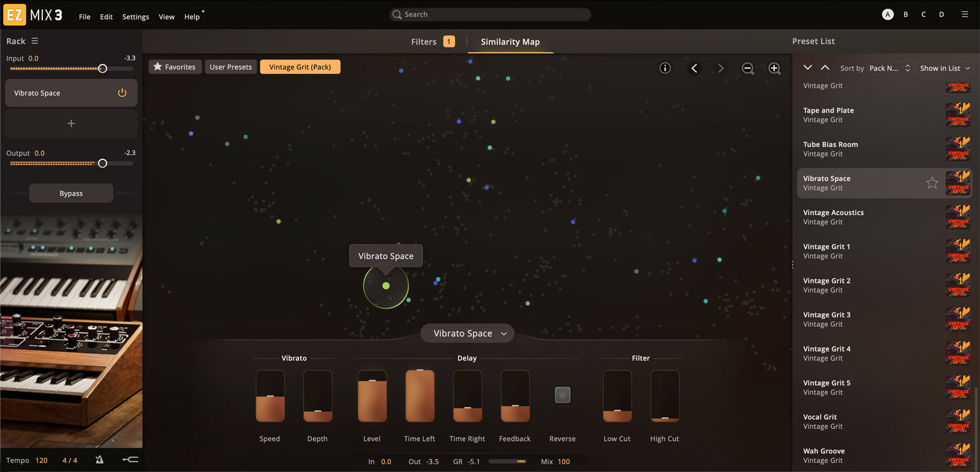Click the Vintage Grit thumbnail for Wah Groove
Viewport: 980px width, 472px height.
[958, 455]
